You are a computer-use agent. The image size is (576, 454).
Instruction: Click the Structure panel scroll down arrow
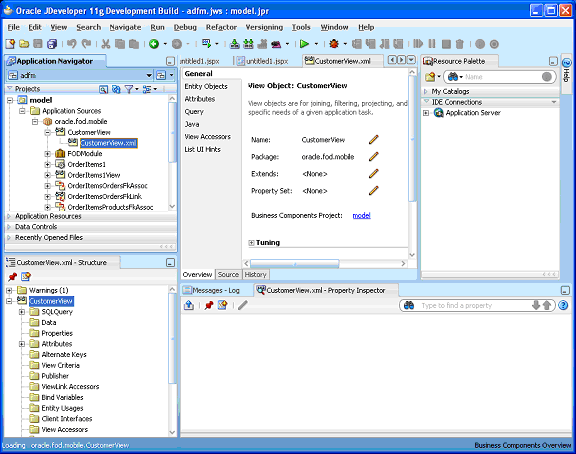(172, 432)
